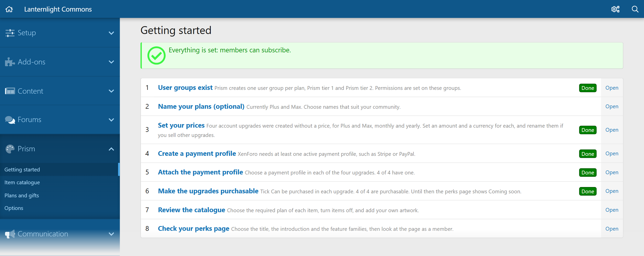Click Open for Create a payment profile row

[x=612, y=154]
